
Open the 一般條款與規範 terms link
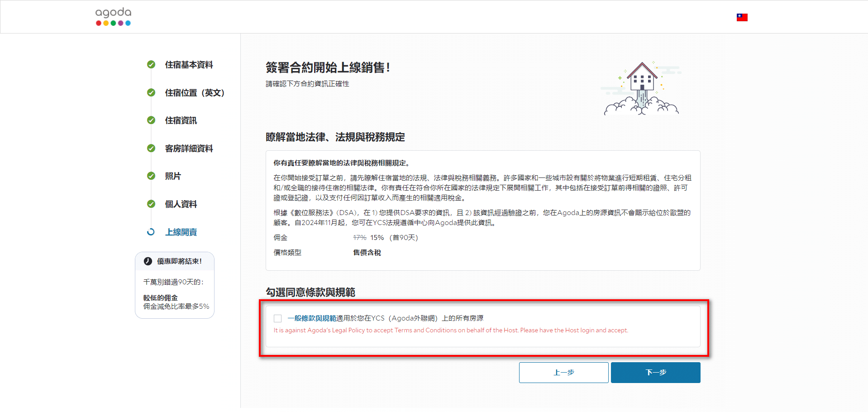click(312, 318)
